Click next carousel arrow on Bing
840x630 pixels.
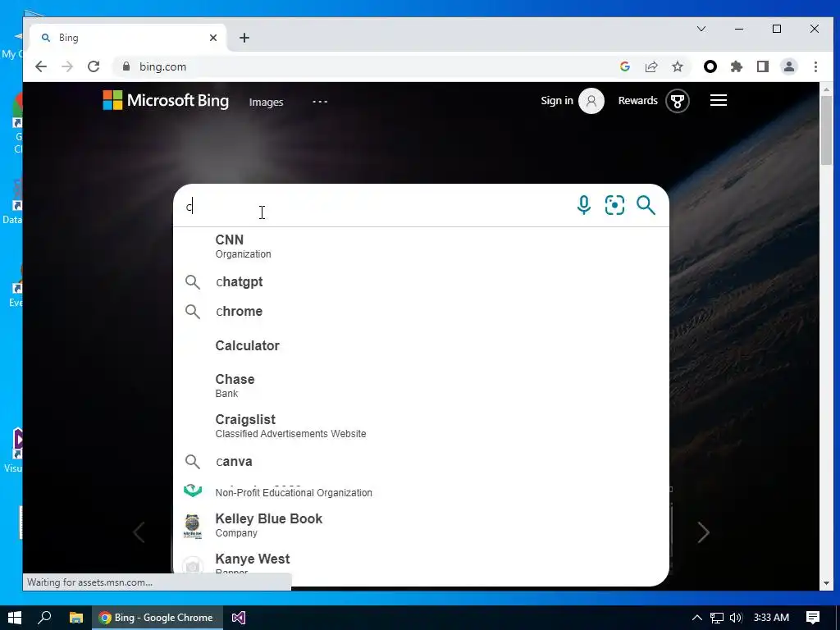703,532
